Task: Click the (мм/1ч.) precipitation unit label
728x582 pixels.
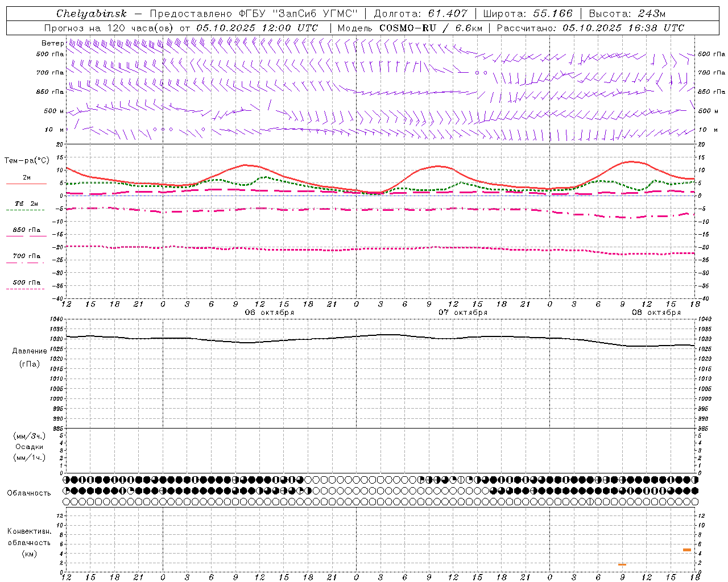Action: 30,458
